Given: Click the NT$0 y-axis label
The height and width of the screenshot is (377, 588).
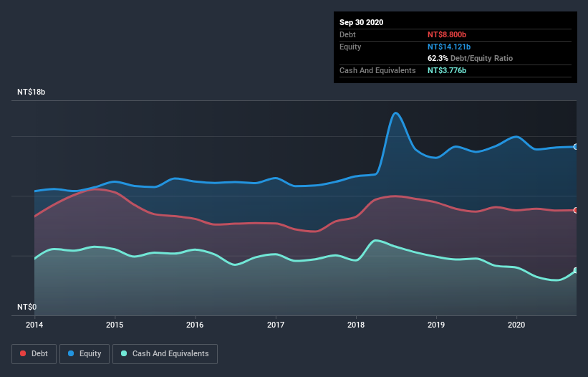Looking at the screenshot, I should tap(27, 307).
